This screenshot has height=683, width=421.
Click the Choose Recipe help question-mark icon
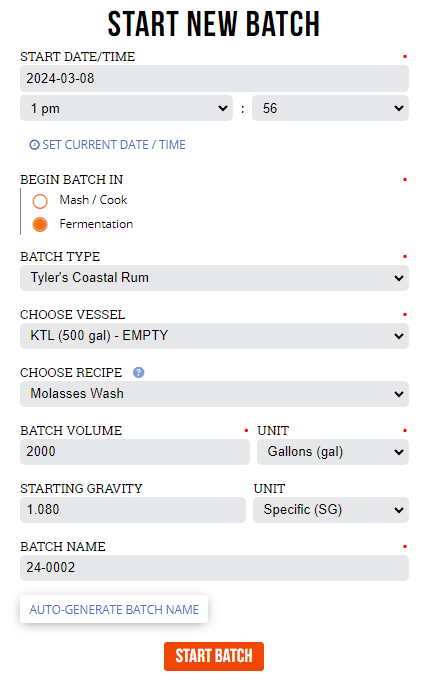point(138,372)
